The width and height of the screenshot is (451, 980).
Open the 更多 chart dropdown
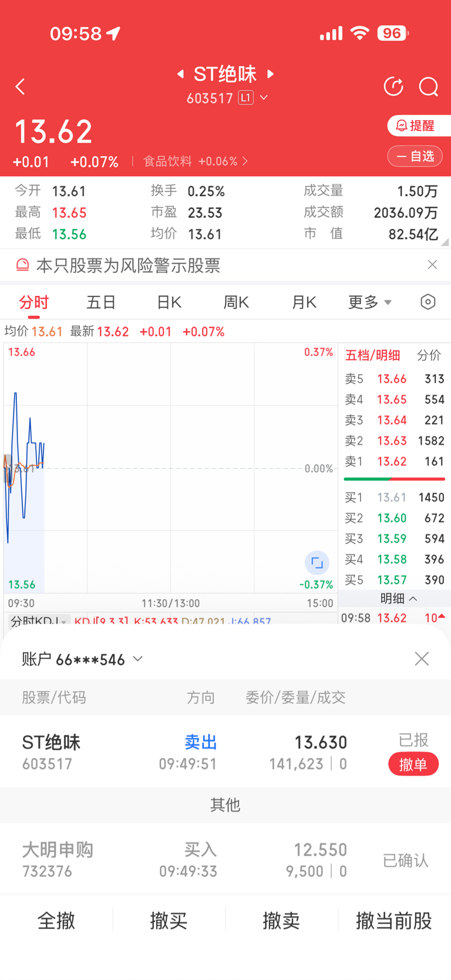369,302
